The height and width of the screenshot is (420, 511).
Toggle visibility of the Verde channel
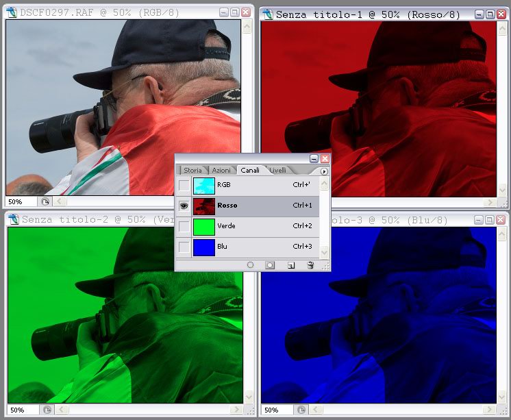[184, 226]
